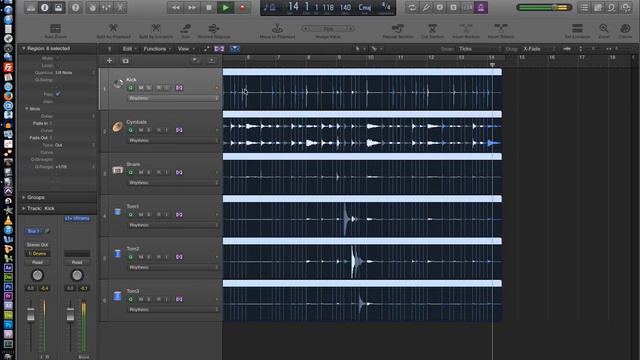The width and height of the screenshot is (640, 360).
Task: Open Firefox from the Dock
Action: point(8,96)
